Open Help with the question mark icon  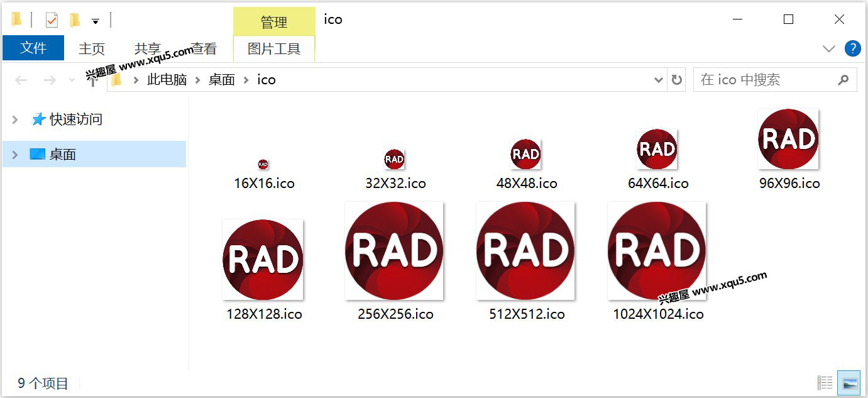click(852, 48)
